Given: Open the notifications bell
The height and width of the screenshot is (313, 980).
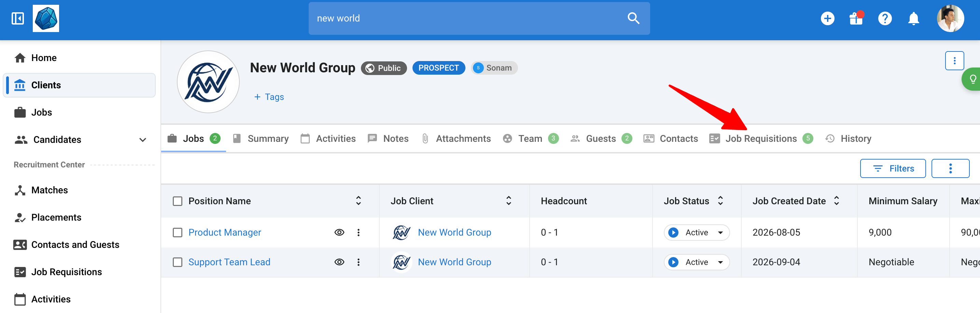Looking at the screenshot, I should coord(913,18).
